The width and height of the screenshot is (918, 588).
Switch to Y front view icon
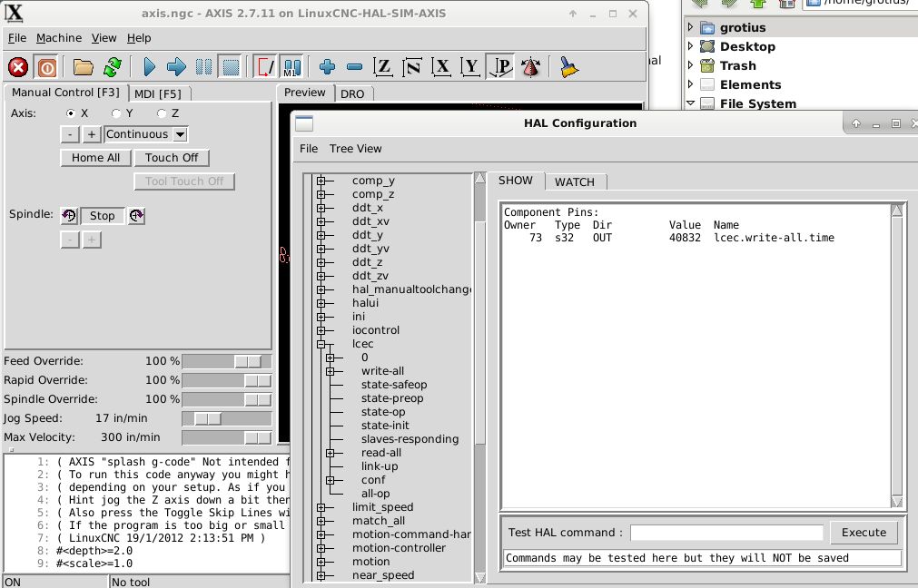point(470,67)
